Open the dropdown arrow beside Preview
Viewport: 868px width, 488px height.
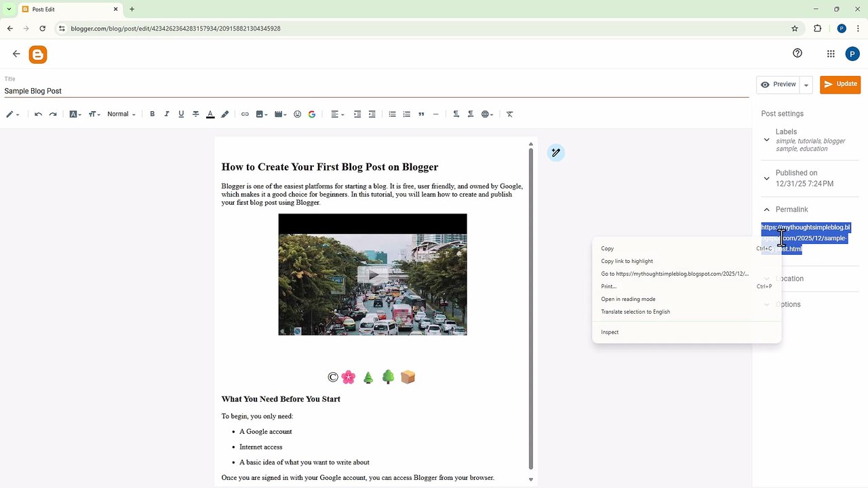tap(806, 85)
